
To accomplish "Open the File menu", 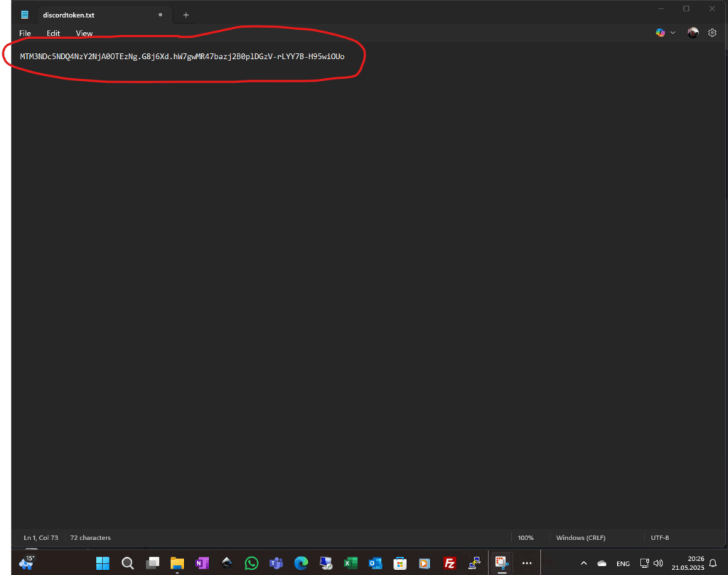I will 25,33.
